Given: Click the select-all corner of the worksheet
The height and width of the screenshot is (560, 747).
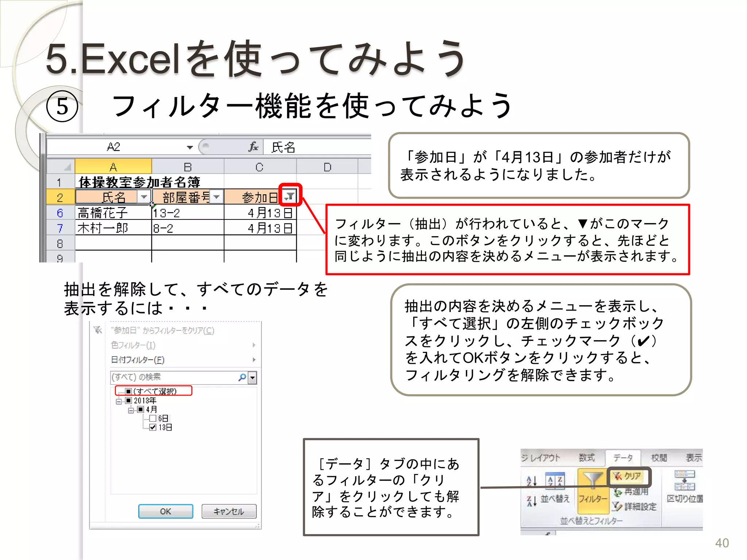Looking at the screenshot, I should [x=61, y=167].
